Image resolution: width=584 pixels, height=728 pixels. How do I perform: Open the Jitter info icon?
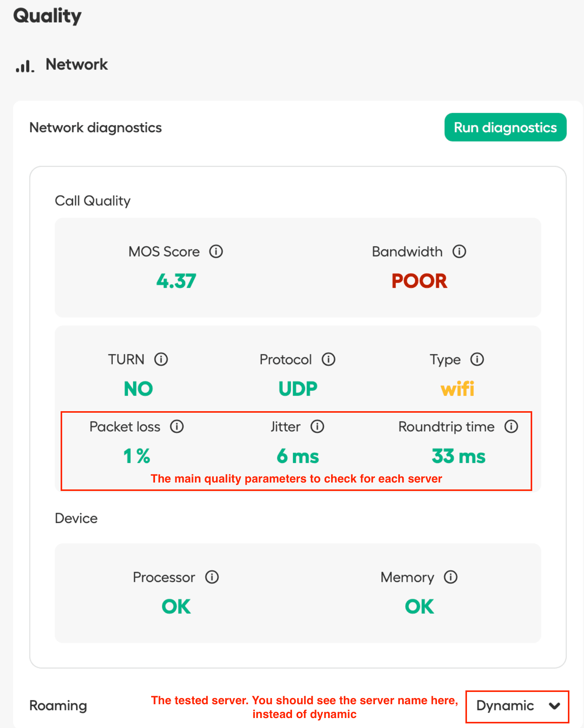click(x=317, y=427)
